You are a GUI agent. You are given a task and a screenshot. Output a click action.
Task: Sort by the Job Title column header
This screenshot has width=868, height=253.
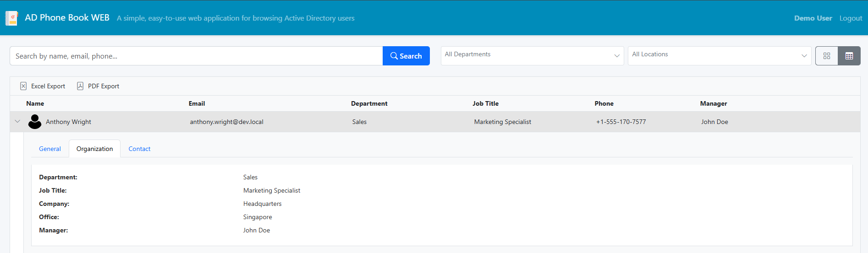pos(485,103)
